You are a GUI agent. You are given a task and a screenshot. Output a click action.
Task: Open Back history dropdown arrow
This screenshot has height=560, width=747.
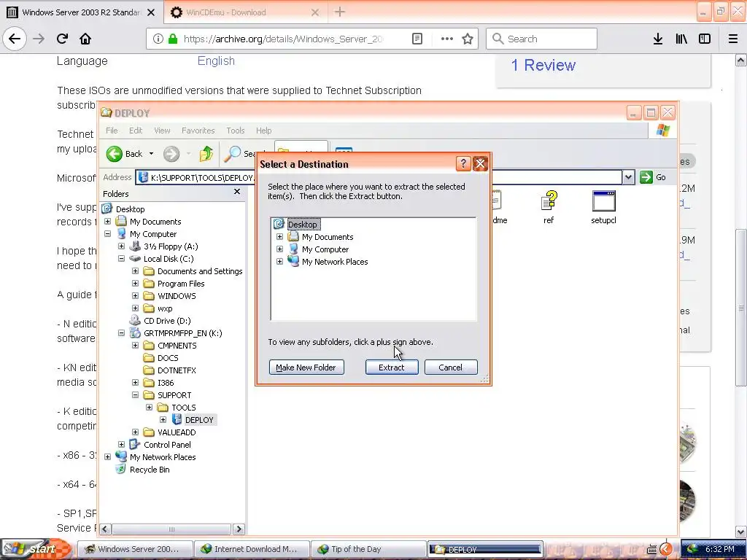(x=152, y=154)
